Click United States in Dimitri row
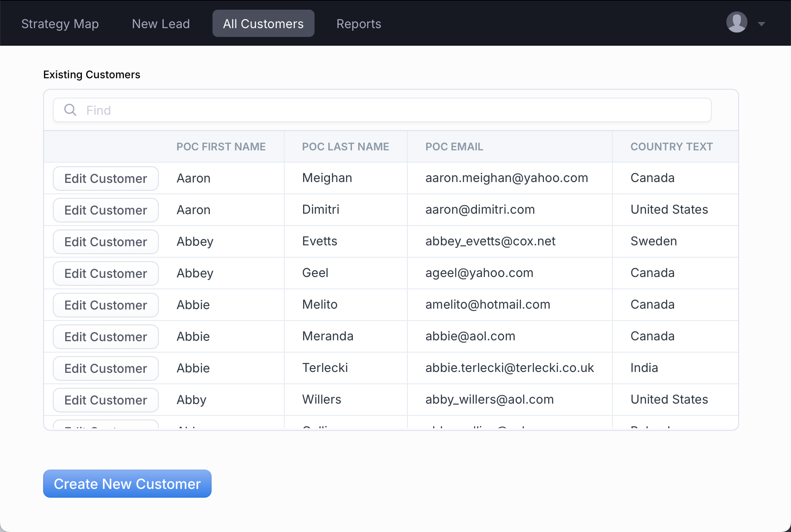The height and width of the screenshot is (532, 791). [x=669, y=210]
